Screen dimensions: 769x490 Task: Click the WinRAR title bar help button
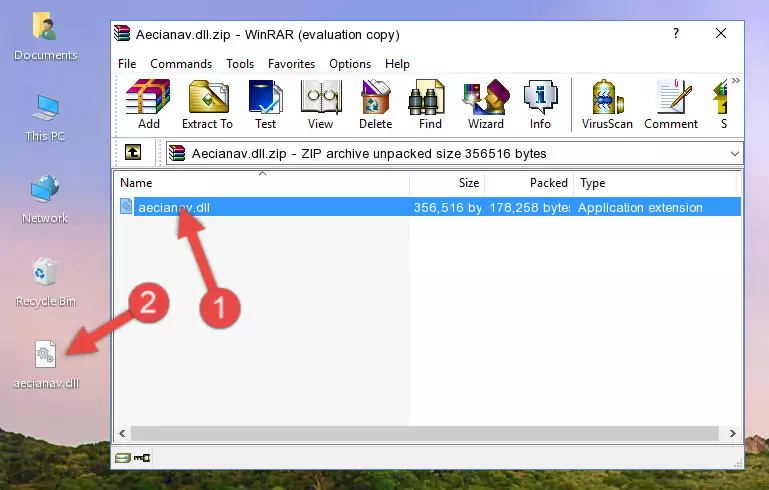point(676,33)
